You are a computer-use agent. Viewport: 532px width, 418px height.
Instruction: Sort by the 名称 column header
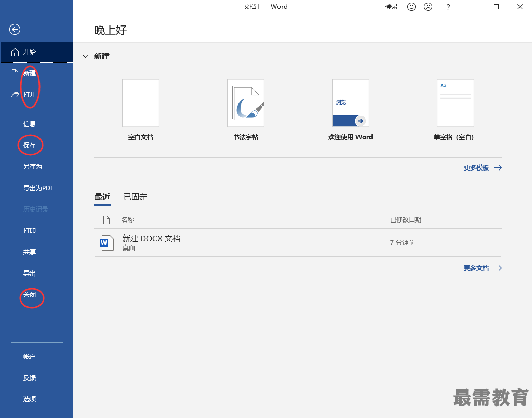point(128,220)
